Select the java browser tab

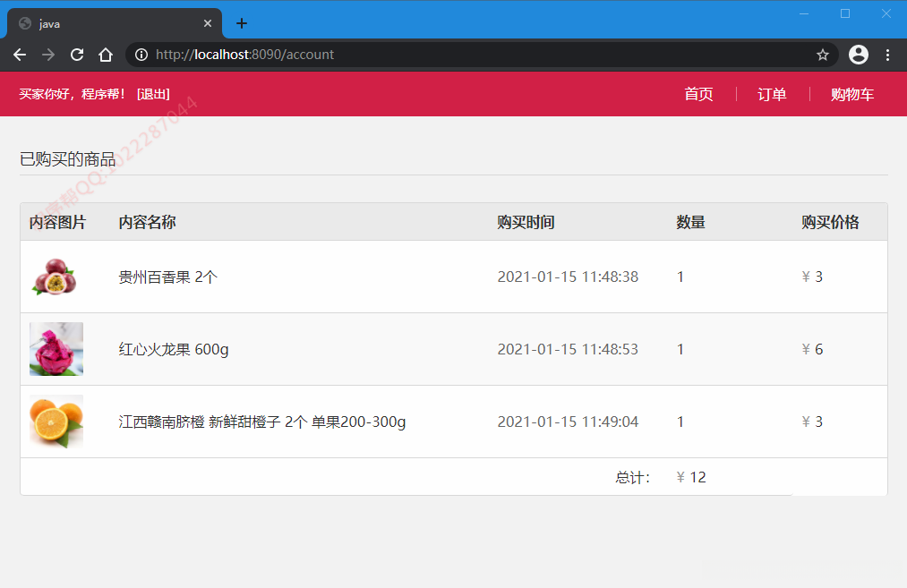click(x=114, y=23)
